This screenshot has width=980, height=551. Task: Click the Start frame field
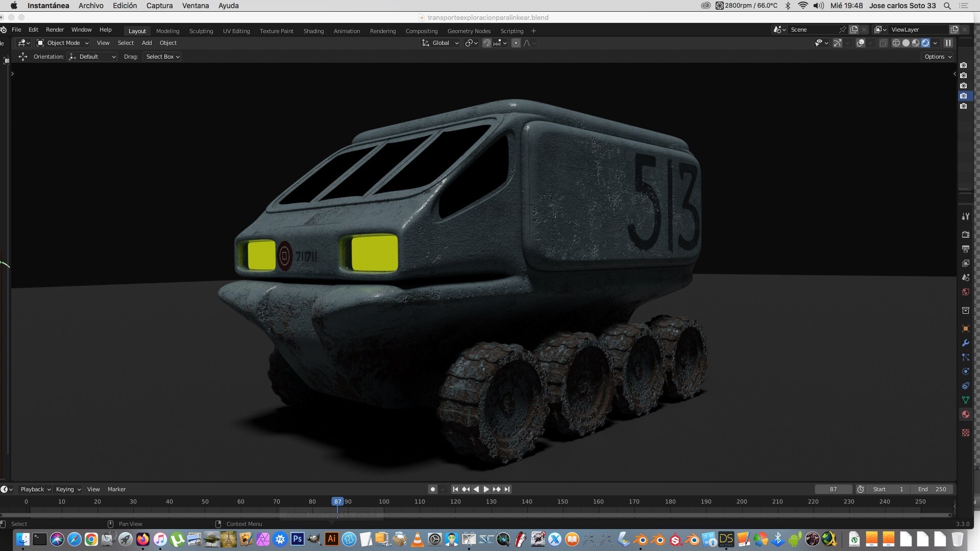point(888,489)
